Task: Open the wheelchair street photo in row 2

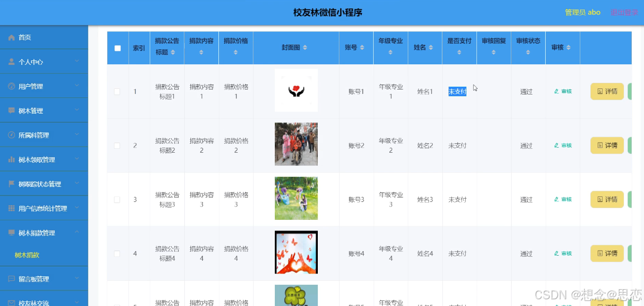Action: click(x=296, y=144)
